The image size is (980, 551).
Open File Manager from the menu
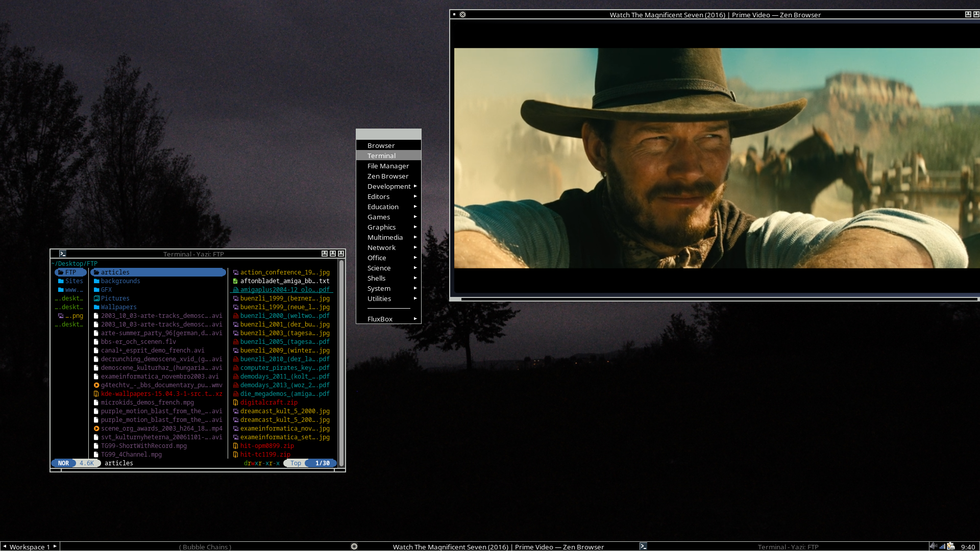388,166
